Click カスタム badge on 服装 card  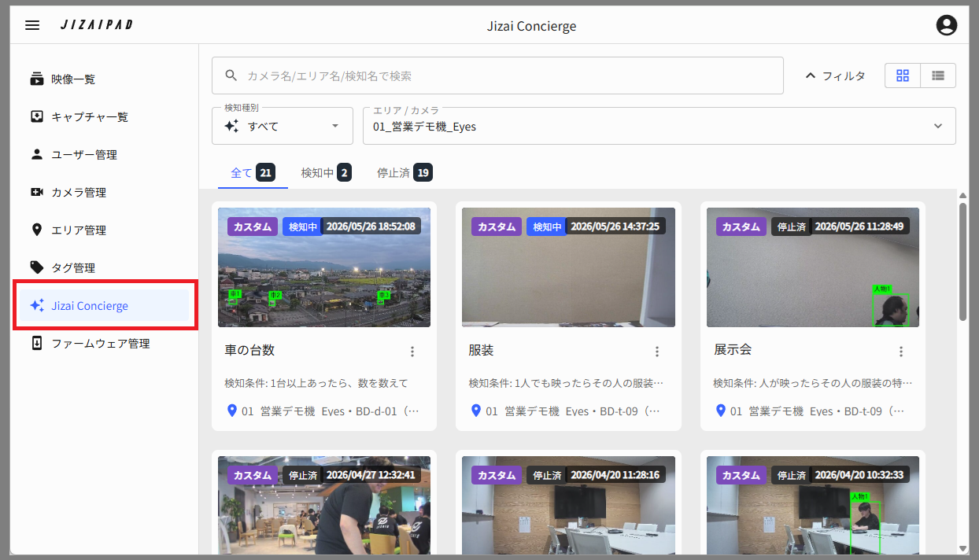tap(497, 227)
